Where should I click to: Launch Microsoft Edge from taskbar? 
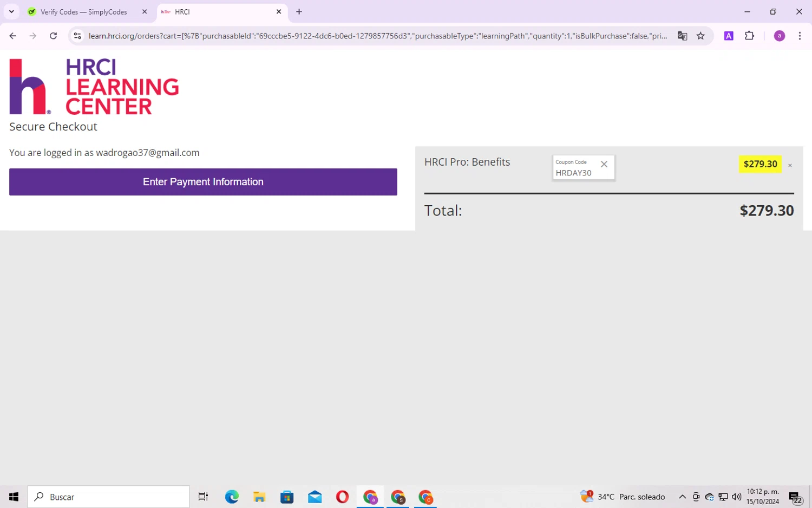click(232, 497)
